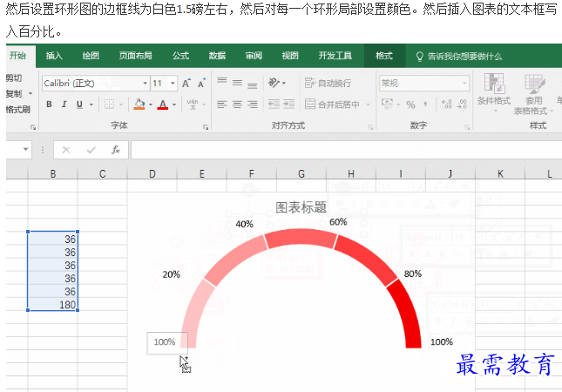Open the 格式 tab
Screen dimensions: 562x392
click(384, 56)
